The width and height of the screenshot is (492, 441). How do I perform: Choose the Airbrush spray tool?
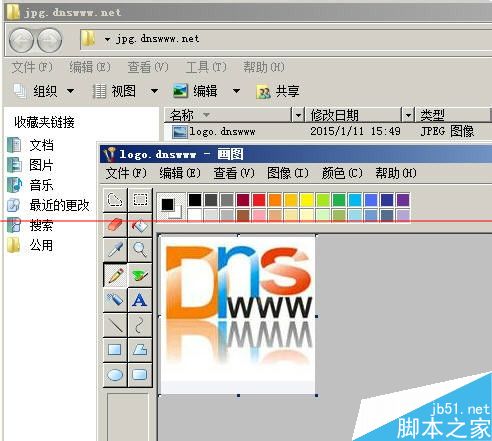click(x=115, y=300)
